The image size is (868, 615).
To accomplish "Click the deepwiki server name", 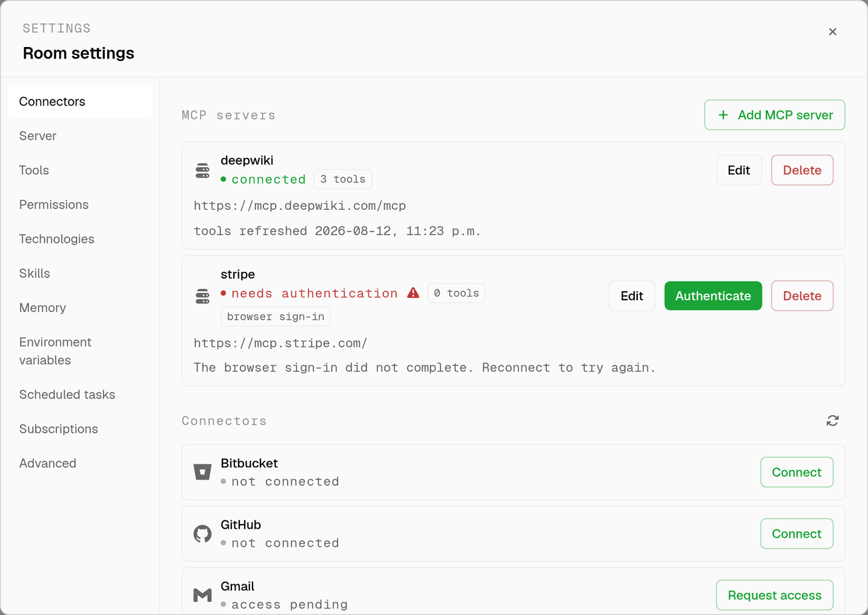I will point(247,160).
